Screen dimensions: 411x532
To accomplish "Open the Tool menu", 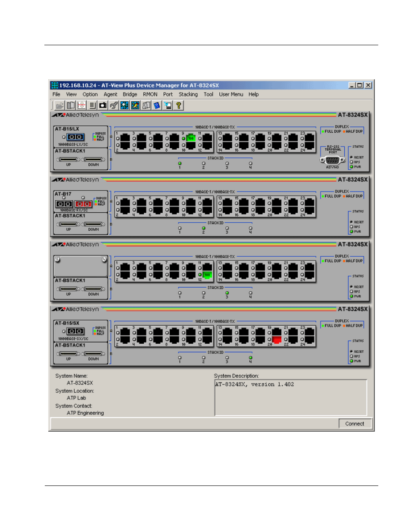I will click(209, 94).
